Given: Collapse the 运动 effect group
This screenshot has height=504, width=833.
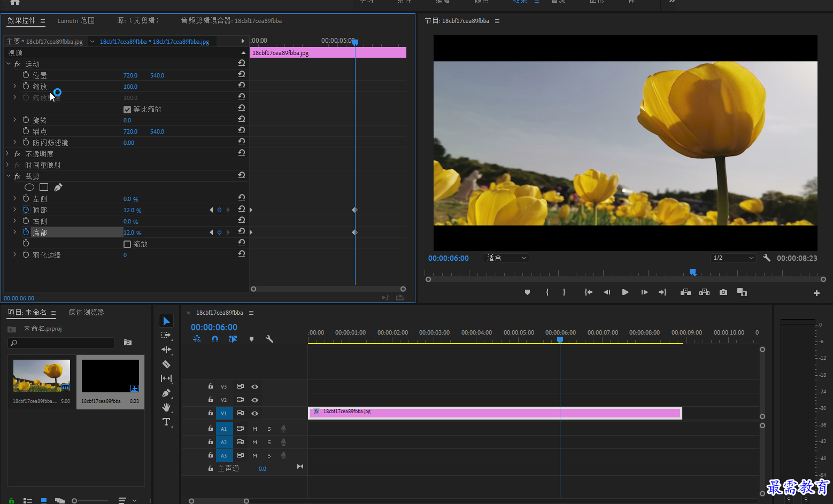Looking at the screenshot, I should point(8,64).
